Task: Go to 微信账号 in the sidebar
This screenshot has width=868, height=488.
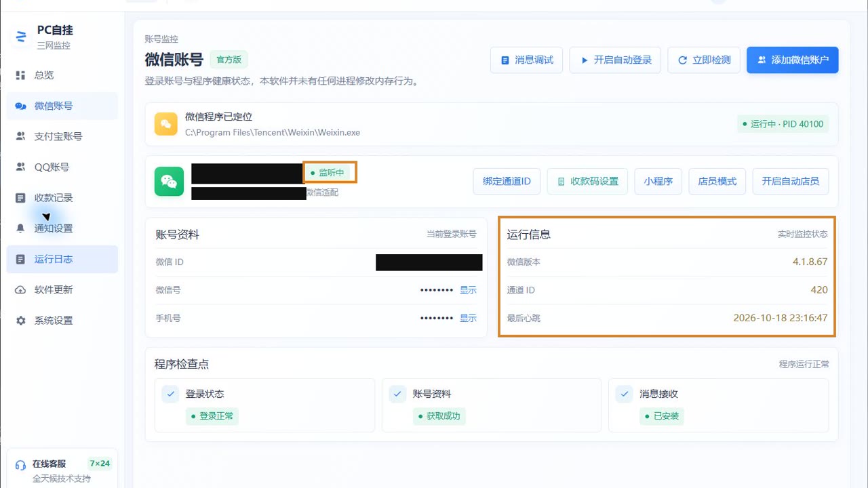Action: click(x=62, y=106)
